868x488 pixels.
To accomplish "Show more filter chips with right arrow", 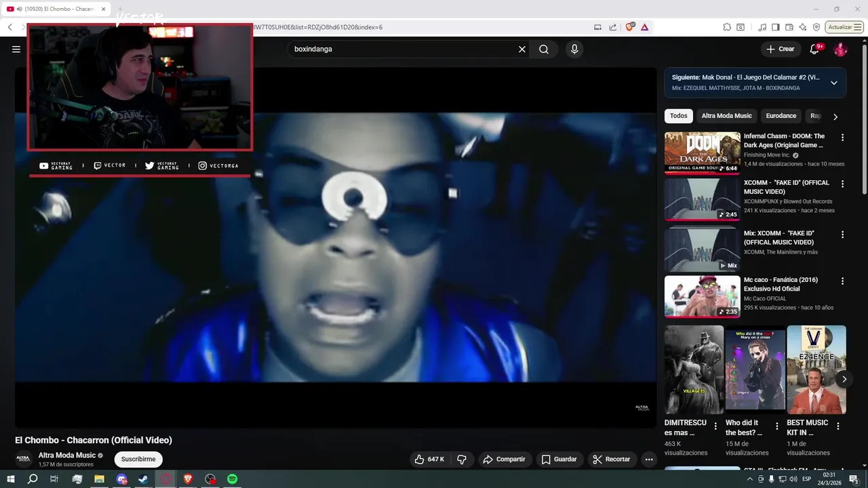I will pyautogui.click(x=835, y=117).
